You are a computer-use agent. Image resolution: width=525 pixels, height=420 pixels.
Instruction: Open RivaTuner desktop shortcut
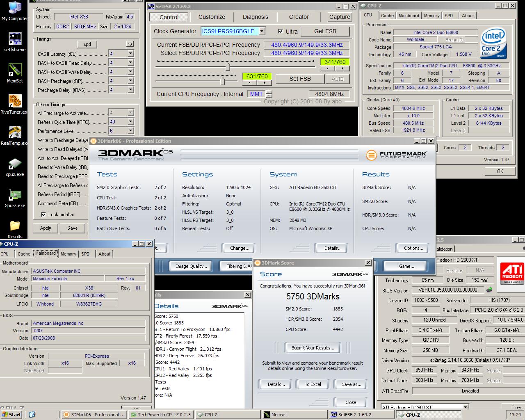(x=14, y=104)
